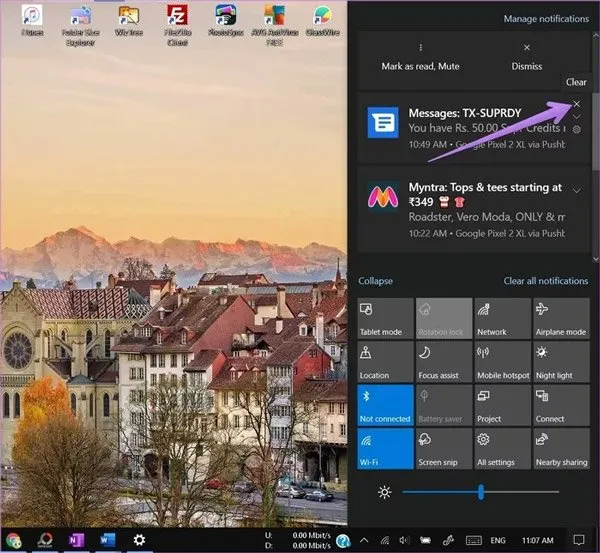This screenshot has height=553, width=600.
Task: Toggle Bluetooth Not connected tile
Action: click(385, 404)
